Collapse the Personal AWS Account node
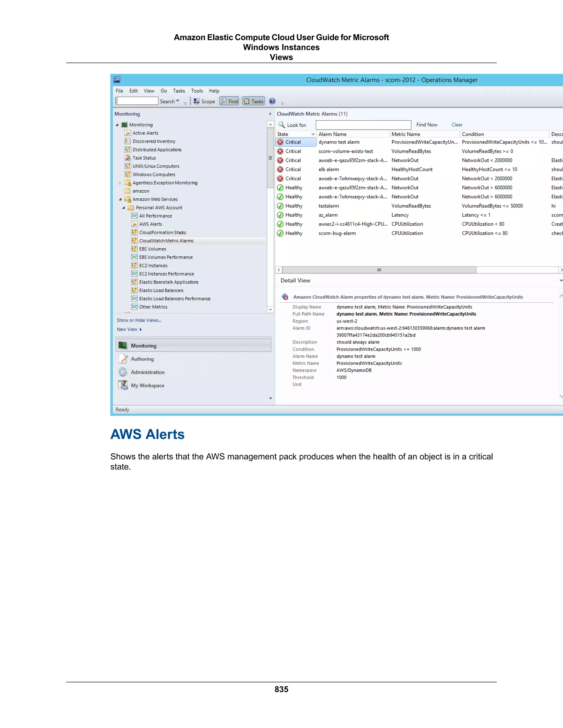563x728 pixels. click(x=124, y=208)
